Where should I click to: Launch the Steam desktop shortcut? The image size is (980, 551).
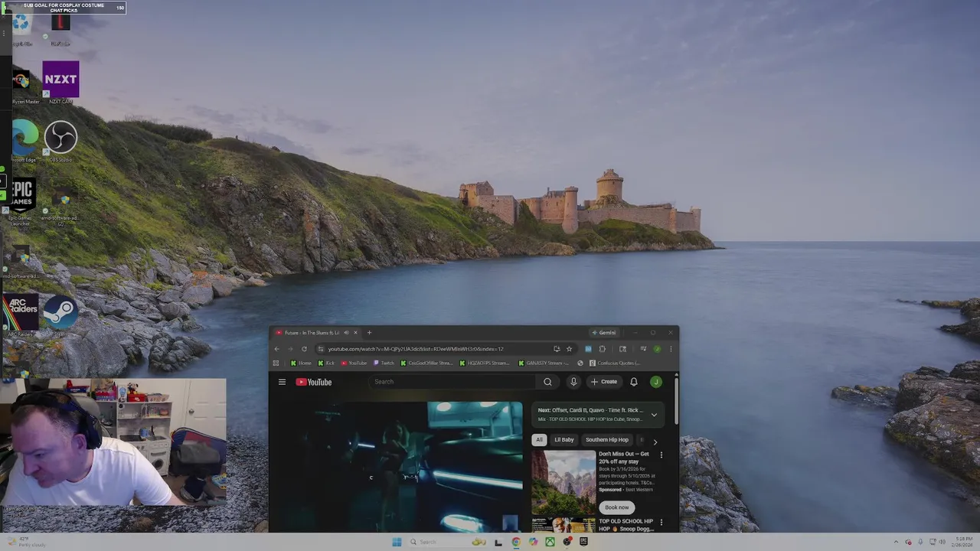click(60, 316)
